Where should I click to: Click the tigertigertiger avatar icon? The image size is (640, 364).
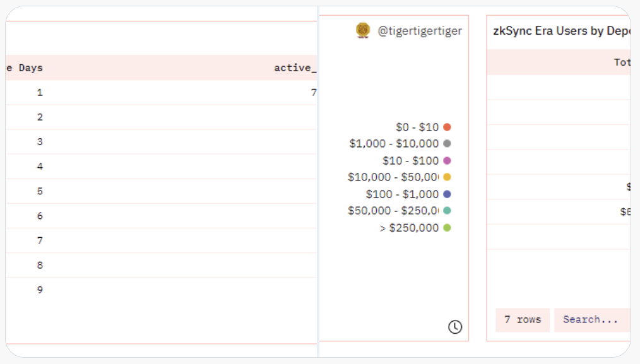point(363,31)
